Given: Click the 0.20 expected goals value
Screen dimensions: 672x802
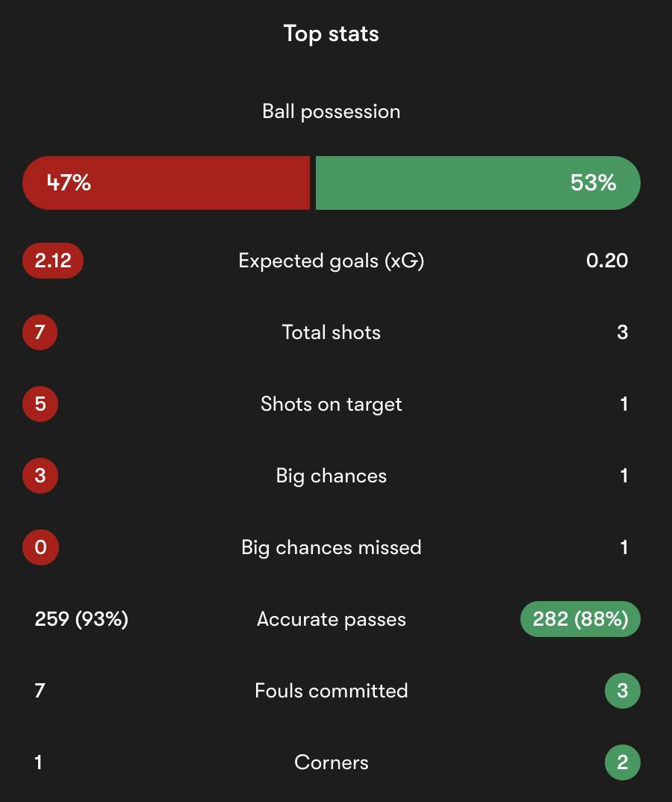Looking at the screenshot, I should 607,261.
